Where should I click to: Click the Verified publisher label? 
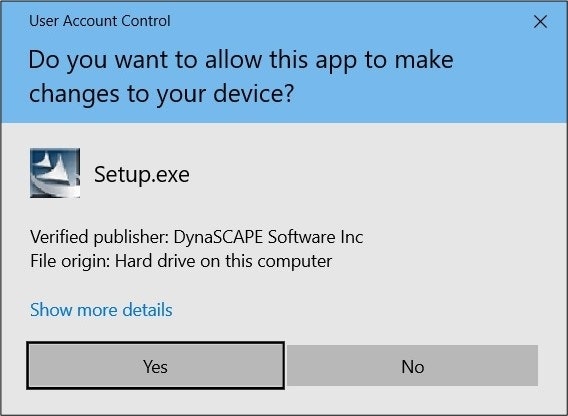click(x=100, y=237)
